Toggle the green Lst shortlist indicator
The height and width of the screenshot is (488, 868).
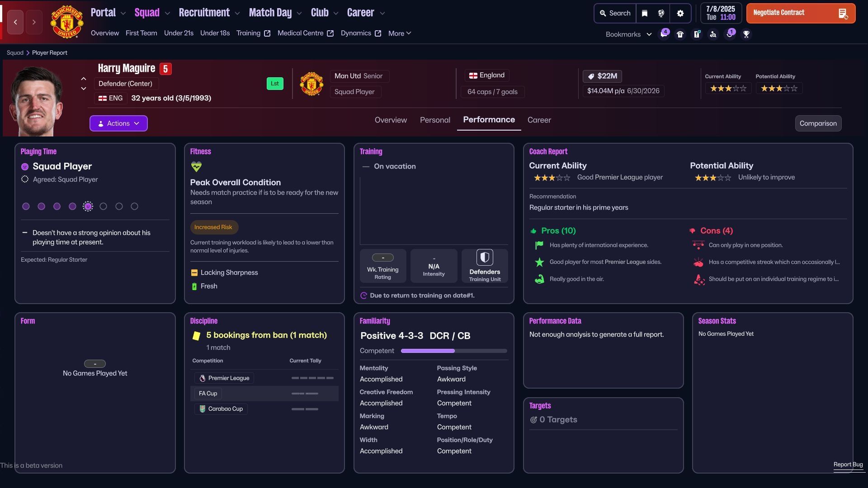(275, 83)
